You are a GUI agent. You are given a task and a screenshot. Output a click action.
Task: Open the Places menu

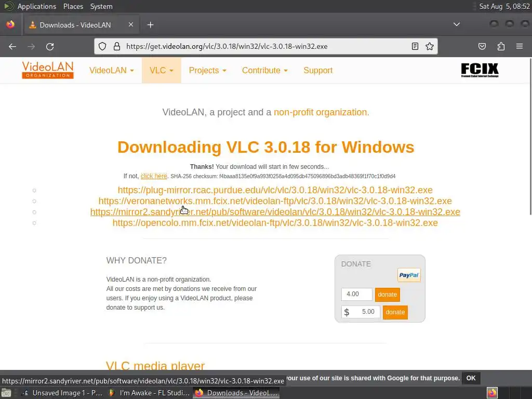pyautogui.click(x=73, y=6)
